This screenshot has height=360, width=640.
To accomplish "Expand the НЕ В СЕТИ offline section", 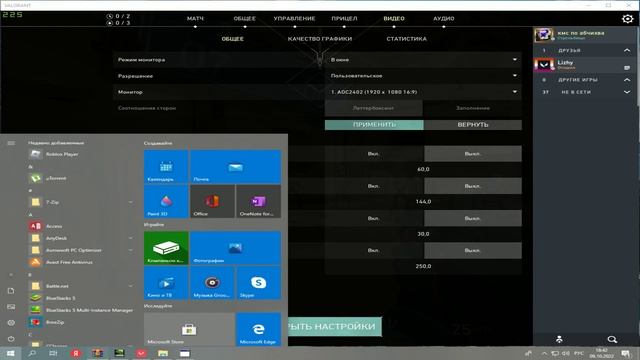I will click(x=627, y=92).
